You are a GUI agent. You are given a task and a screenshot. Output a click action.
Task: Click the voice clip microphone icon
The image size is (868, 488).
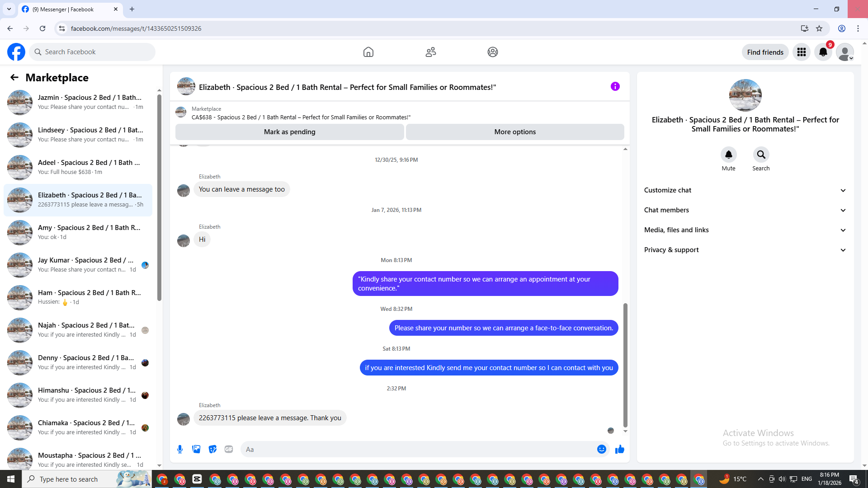tap(180, 449)
